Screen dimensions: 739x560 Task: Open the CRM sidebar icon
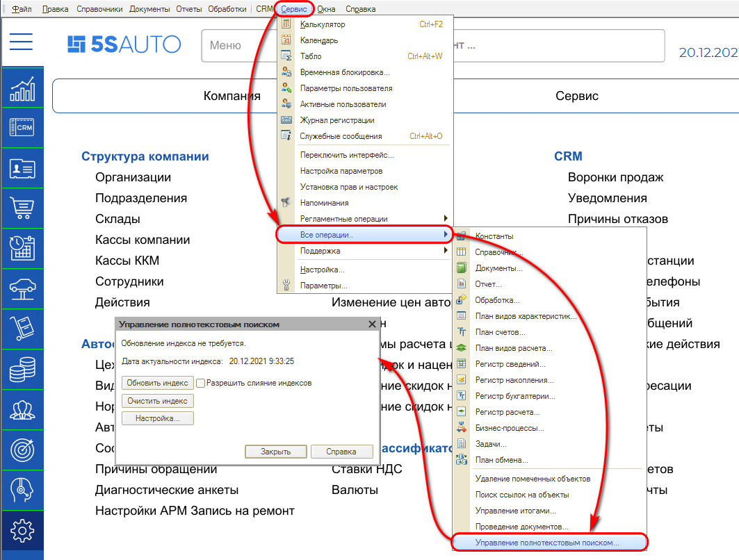point(22,128)
